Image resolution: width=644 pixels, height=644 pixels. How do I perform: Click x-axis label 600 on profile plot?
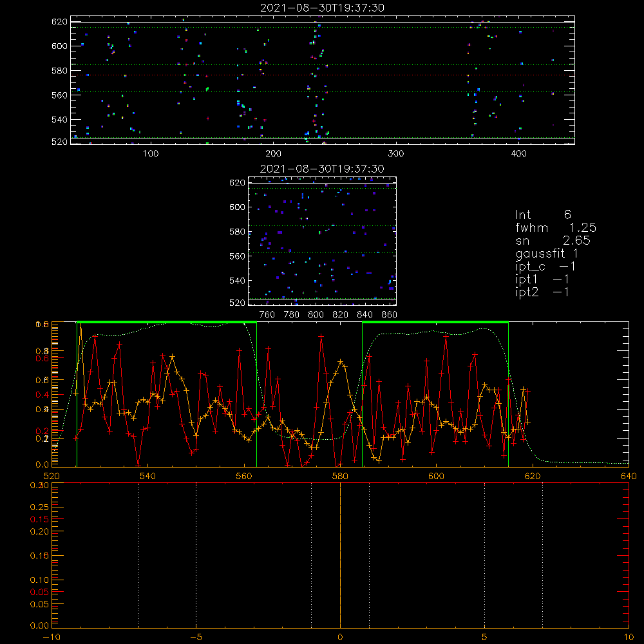click(436, 476)
